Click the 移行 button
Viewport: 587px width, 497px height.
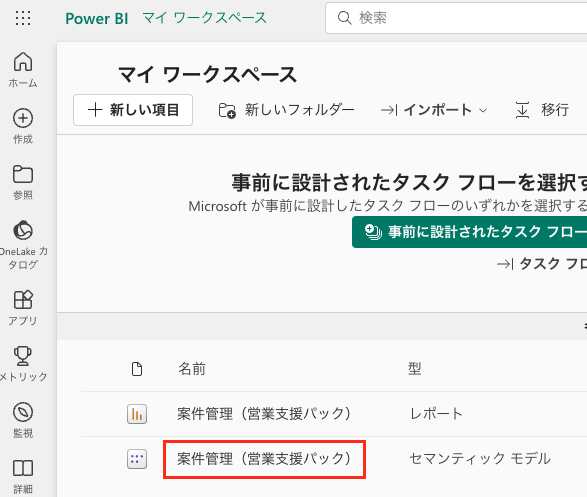click(x=542, y=110)
